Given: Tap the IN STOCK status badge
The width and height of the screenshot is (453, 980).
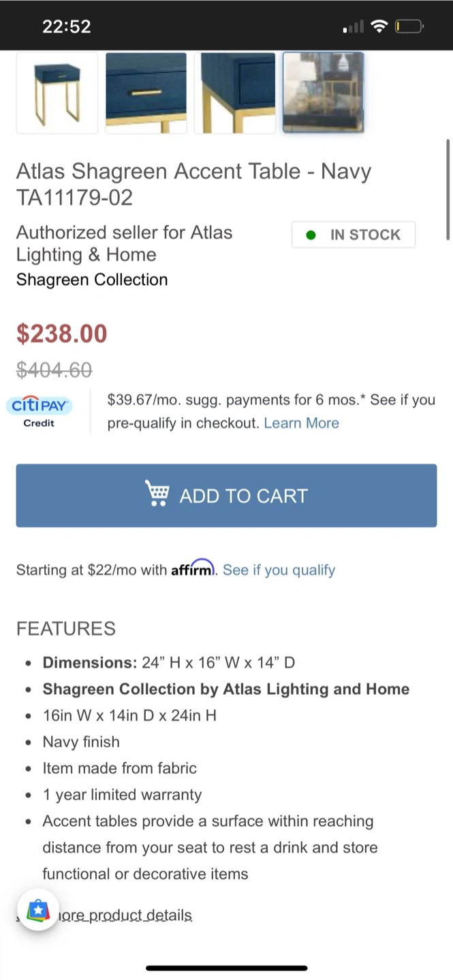Looking at the screenshot, I should point(354,235).
